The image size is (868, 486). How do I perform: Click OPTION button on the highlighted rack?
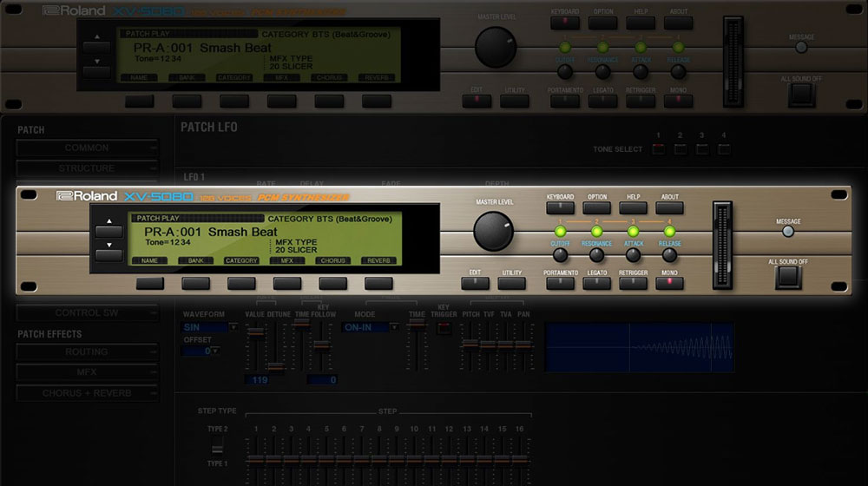pyautogui.click(x=596, y=208)
